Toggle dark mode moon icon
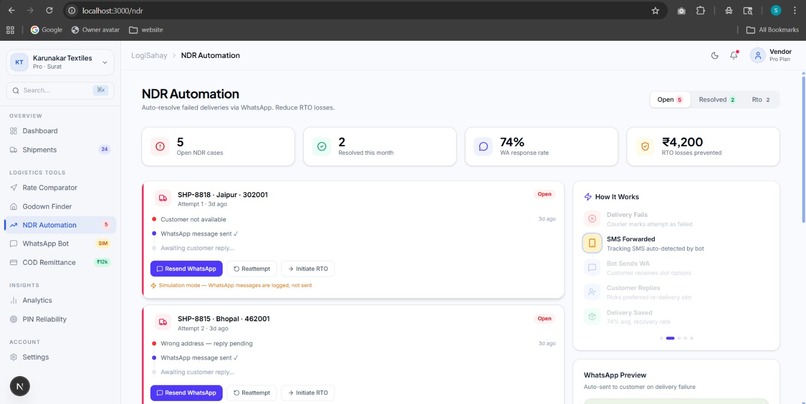The image size is (806, 404). click(x=715, y=56)
